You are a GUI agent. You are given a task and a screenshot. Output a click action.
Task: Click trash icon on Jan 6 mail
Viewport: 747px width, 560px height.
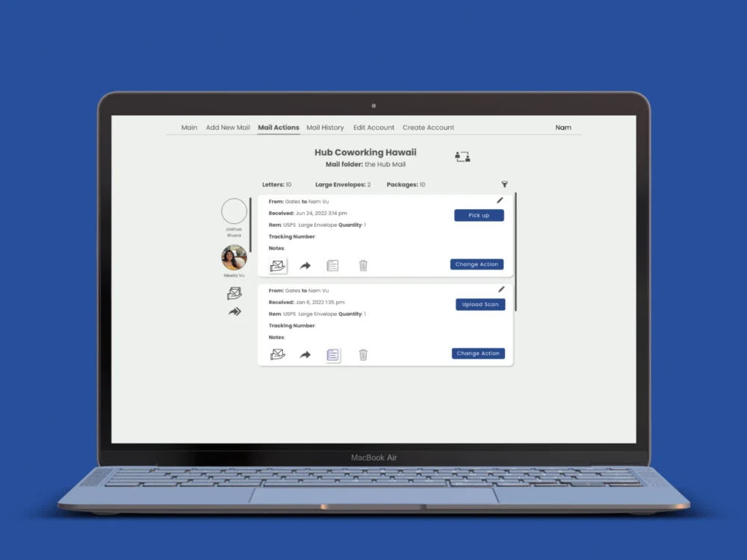click(x=363, y=355)
